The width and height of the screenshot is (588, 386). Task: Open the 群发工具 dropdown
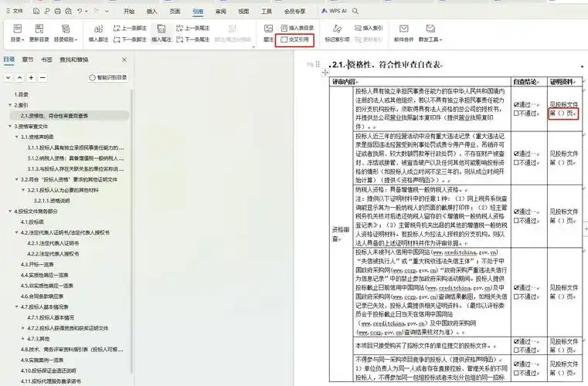pyautogui.click(x=430, y=33)
